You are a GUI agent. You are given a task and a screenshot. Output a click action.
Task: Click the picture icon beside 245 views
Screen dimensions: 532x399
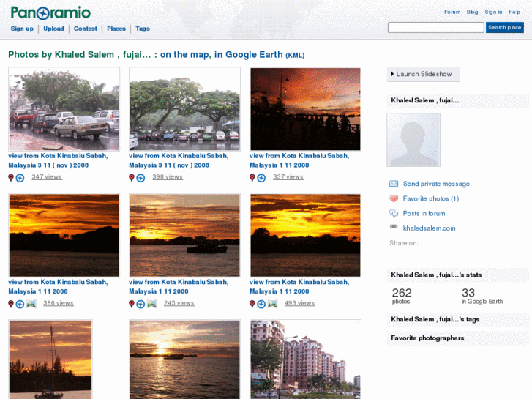coord(152,304)
